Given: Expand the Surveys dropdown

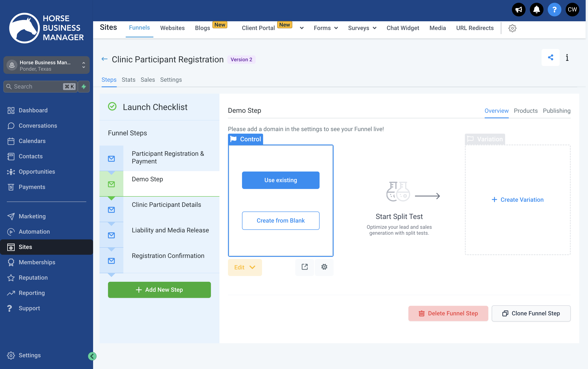Looking at the screenshot, I should (x=362, y=28).
